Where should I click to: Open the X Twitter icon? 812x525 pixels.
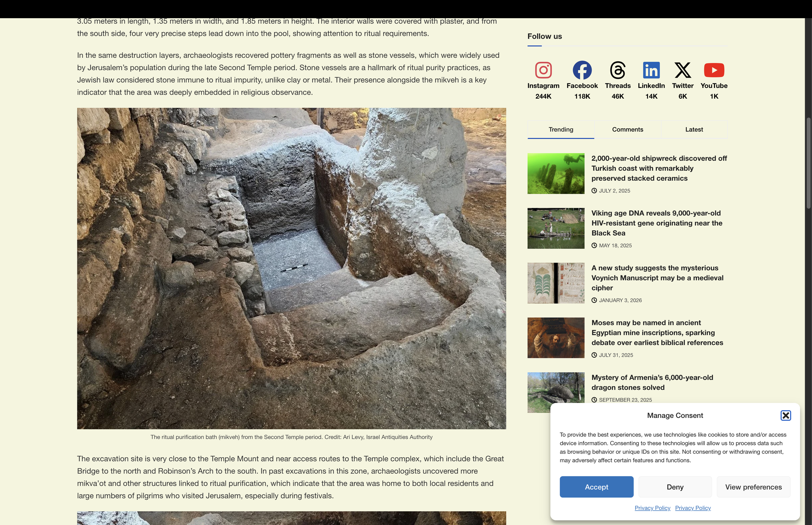[x=682, y=70]
